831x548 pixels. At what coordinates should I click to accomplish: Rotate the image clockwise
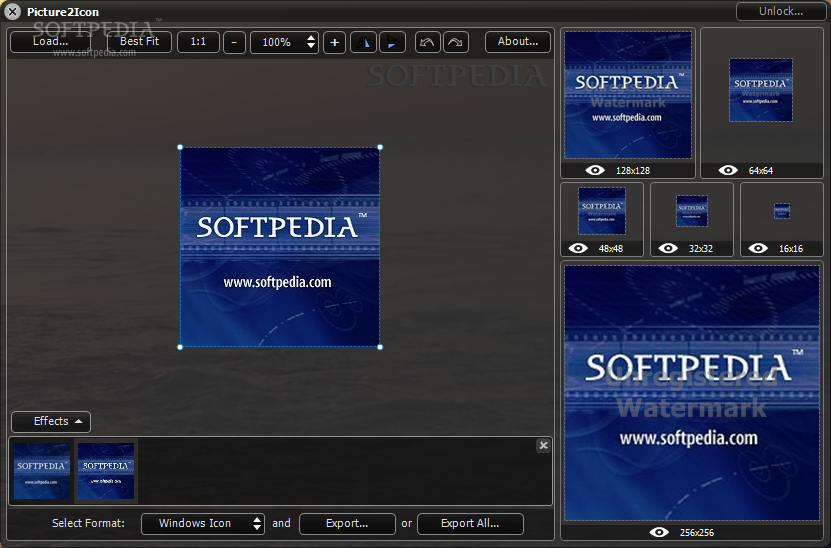coord(456,42)
